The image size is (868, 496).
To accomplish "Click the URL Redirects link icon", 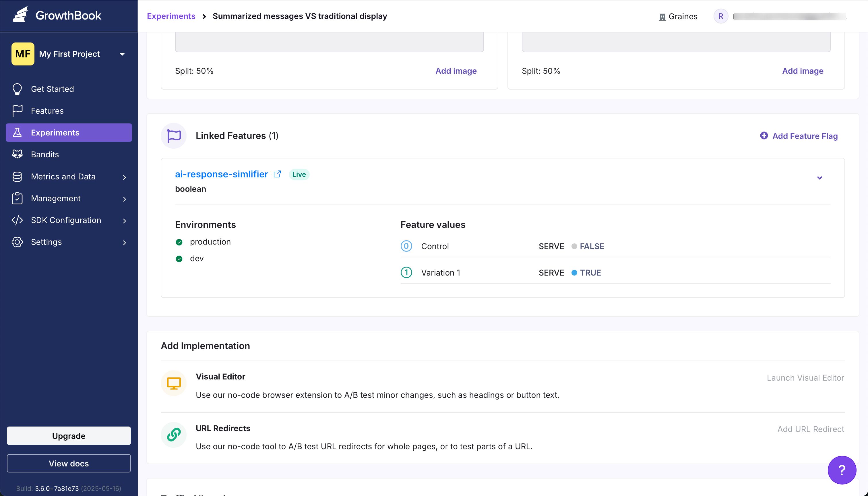I will click(174, 435).
